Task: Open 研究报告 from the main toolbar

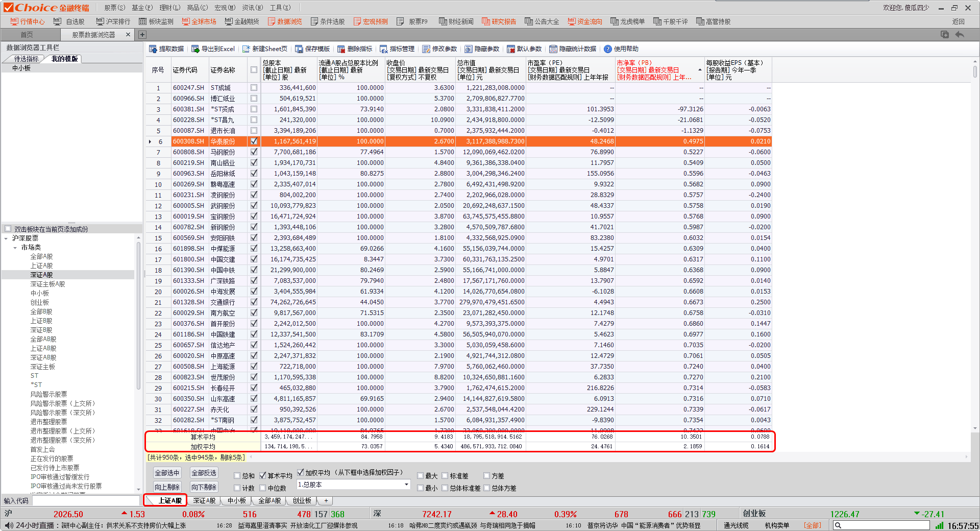Action: click(x=499, y=21)
